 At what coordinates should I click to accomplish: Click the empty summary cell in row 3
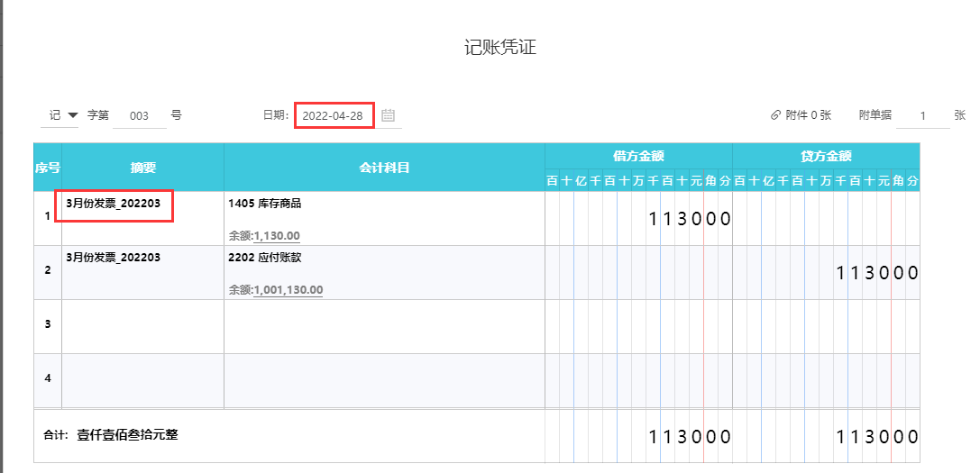coord(142,326)
